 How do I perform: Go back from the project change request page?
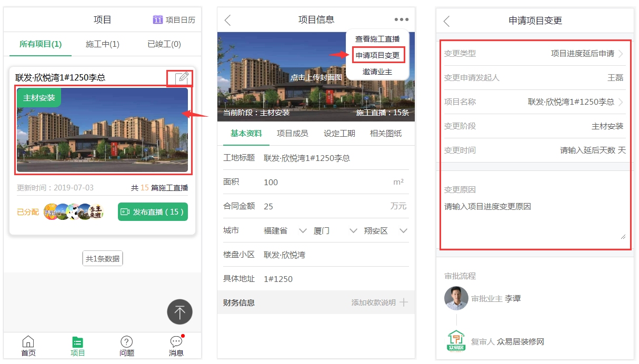pos(447,21)
